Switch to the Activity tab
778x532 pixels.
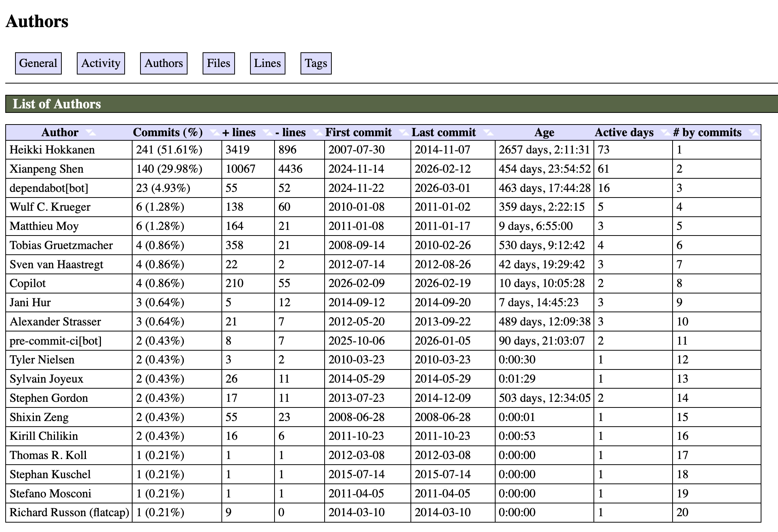(101, 63)
